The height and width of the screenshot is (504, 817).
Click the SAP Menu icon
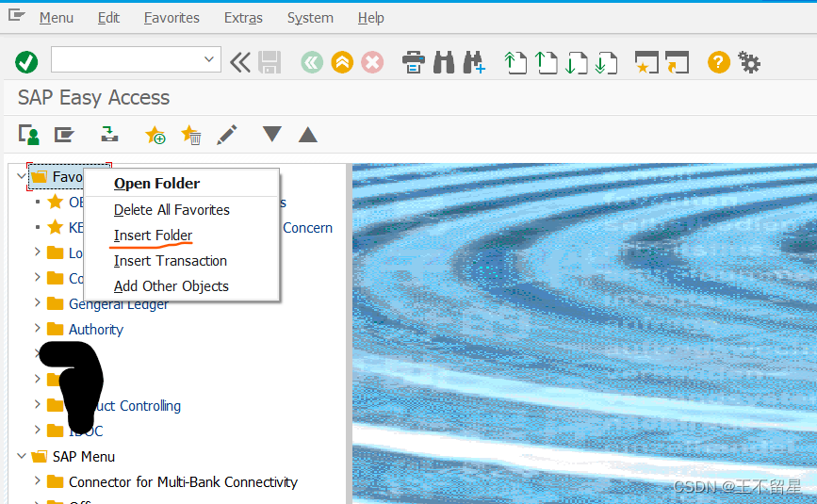tap(64, 135)
